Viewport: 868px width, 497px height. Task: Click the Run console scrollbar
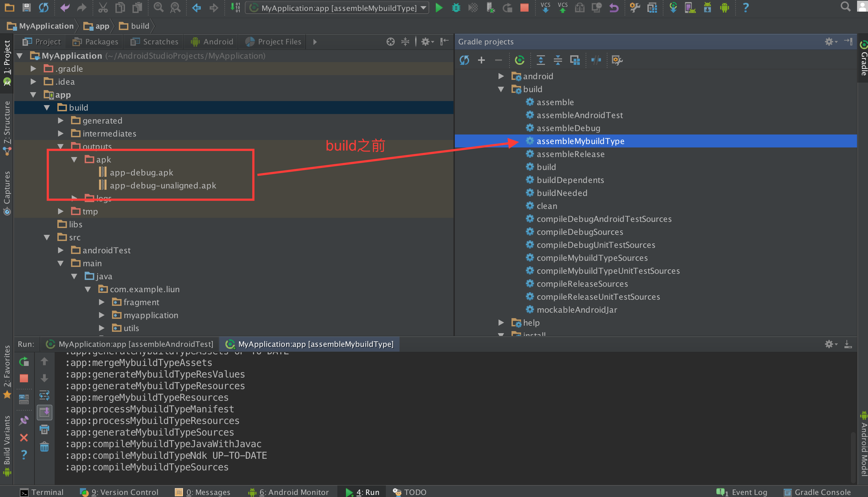click(853, 457)
